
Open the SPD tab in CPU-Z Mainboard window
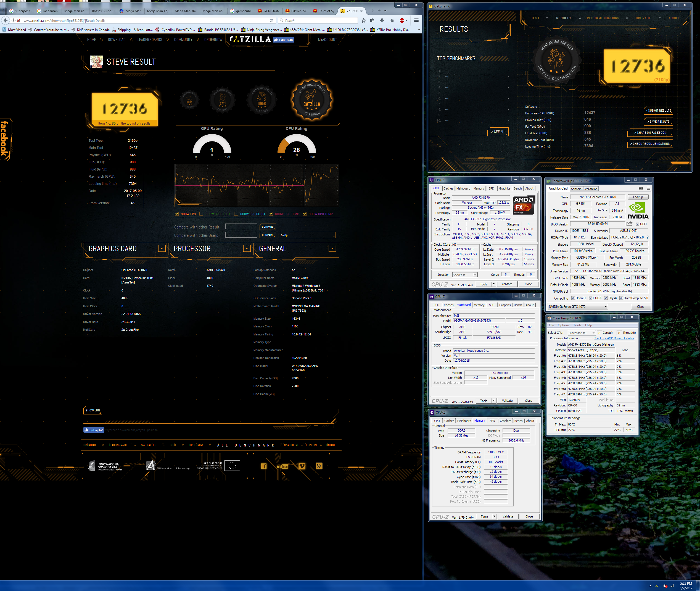pyautogui.click(x=492, y=305)
